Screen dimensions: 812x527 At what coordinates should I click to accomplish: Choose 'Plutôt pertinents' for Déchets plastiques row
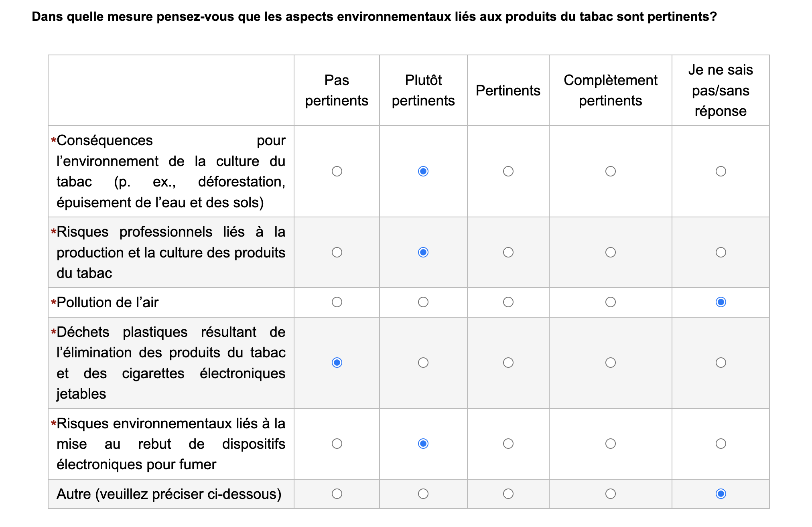[x=423, y=363]
